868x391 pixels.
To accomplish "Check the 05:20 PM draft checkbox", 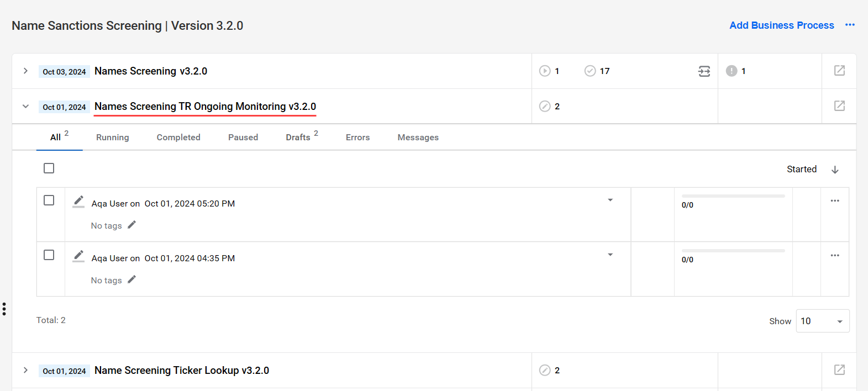I will (x=49, y=200).
